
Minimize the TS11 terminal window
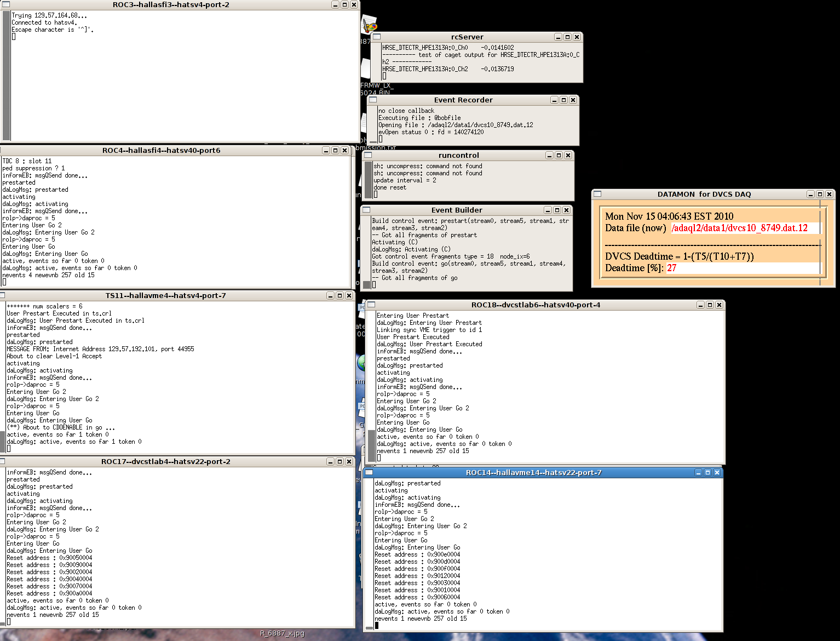tap(330, 295)
